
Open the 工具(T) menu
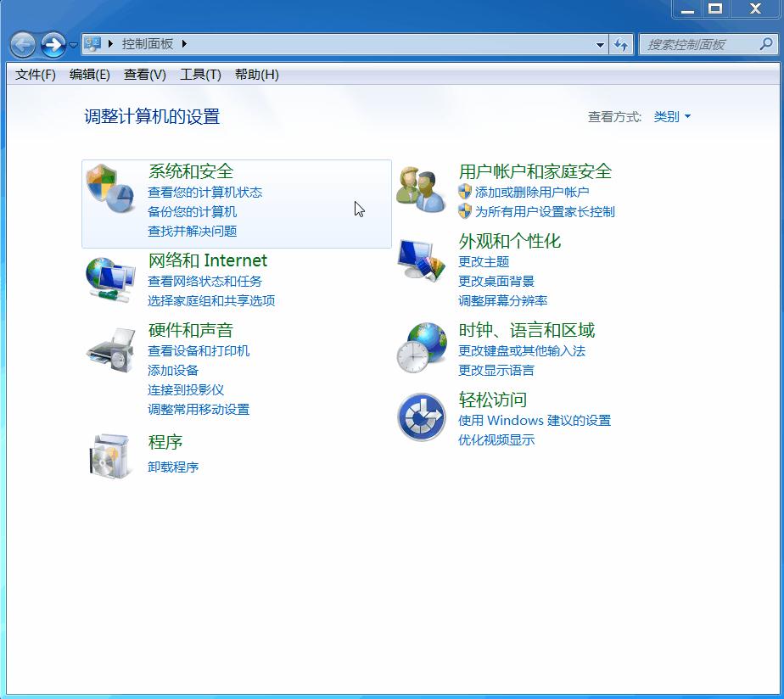point(201,74)
